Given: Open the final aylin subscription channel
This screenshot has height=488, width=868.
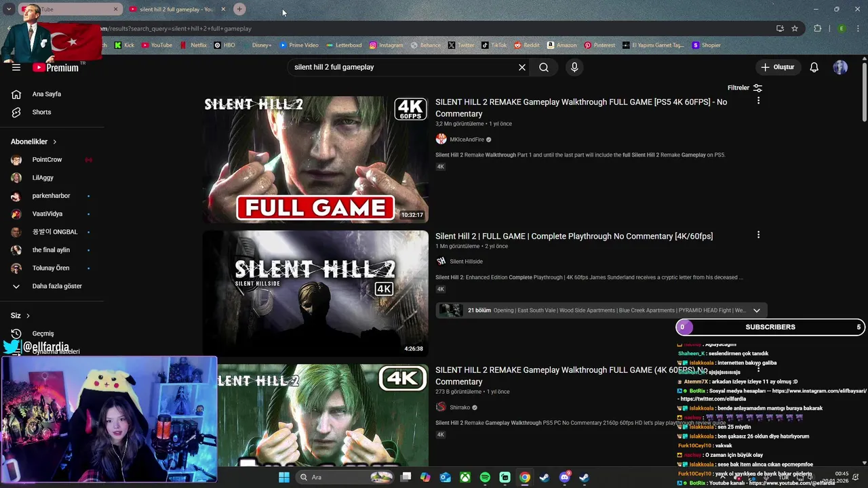Looking at the screenshot, I should pyautogui.click(x=52, y=249).
